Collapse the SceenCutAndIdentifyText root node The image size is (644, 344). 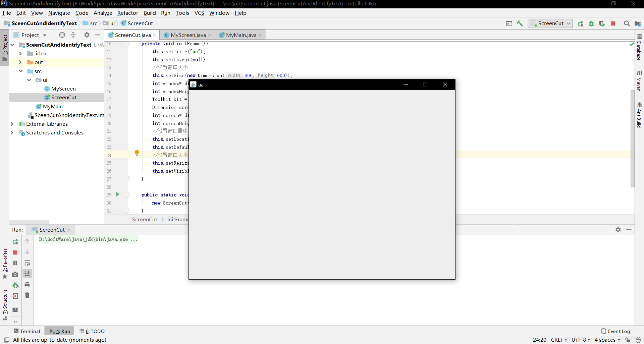(12, 45)
